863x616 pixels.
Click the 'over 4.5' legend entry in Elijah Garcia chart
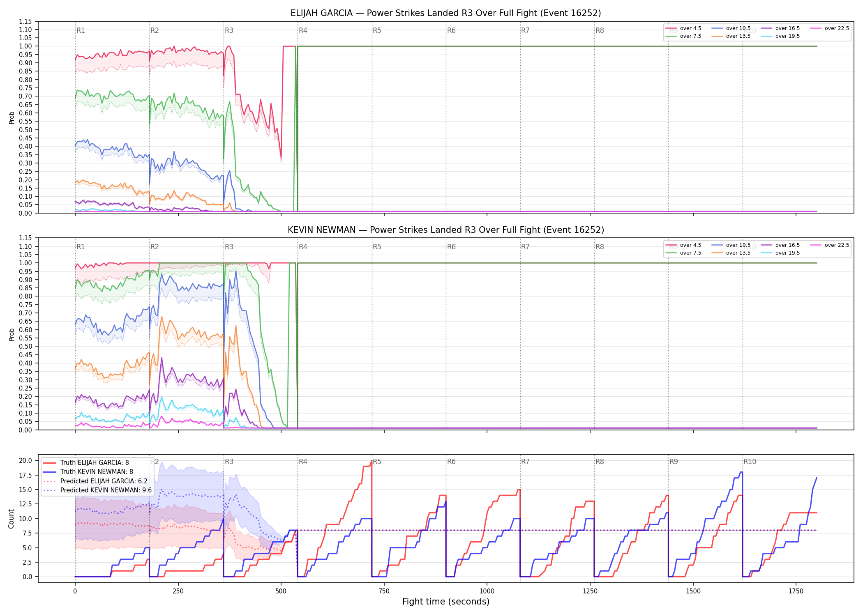683,28
